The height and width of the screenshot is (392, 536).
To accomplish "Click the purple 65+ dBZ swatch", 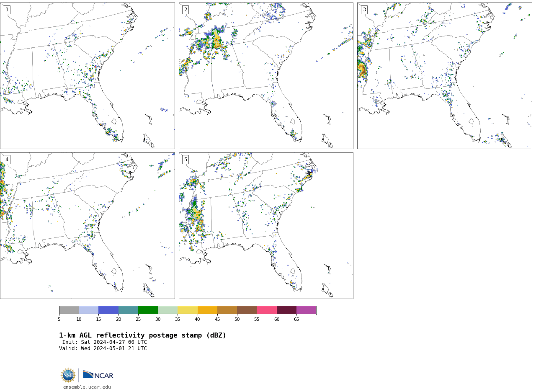I will click(x=307, y=310).
